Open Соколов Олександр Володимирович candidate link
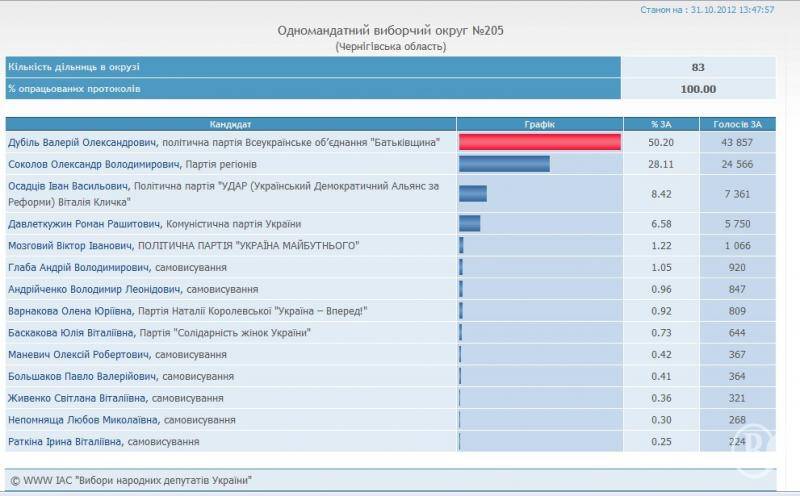 [x=93, y=164]
